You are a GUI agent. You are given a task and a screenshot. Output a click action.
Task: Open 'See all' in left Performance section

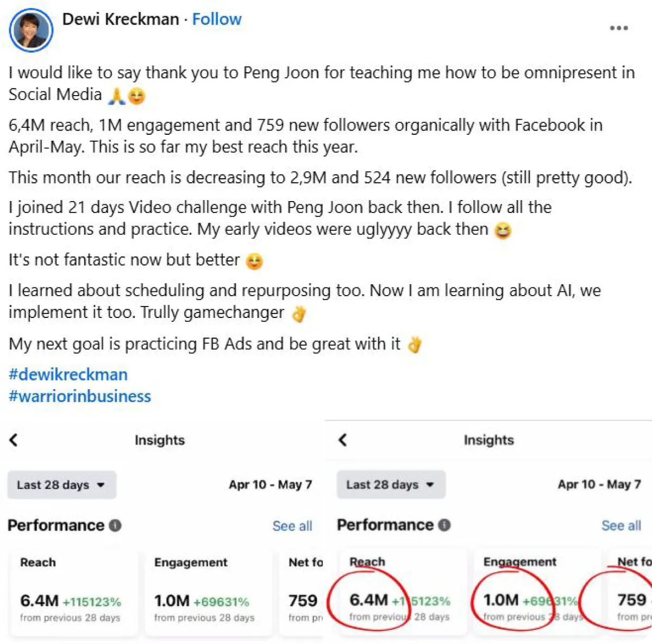tap(292, 526)
